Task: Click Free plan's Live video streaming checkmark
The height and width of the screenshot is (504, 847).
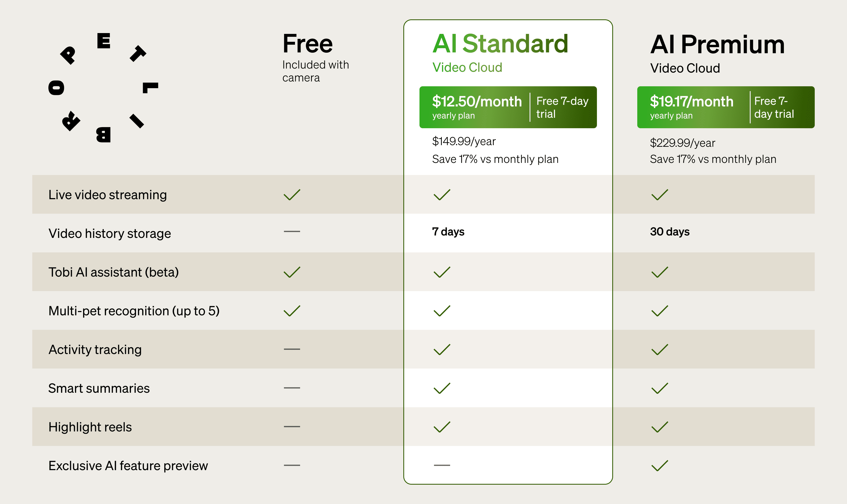Action: click(x=292, y=195)
